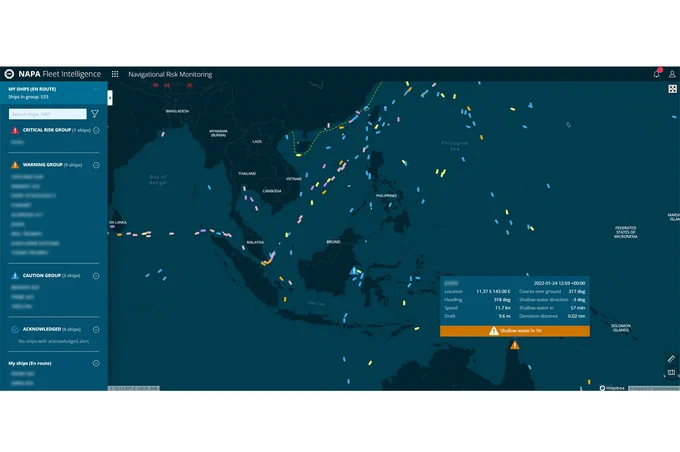
Task: Click heading value 318 deg
Action: click(x=502, y=300)
